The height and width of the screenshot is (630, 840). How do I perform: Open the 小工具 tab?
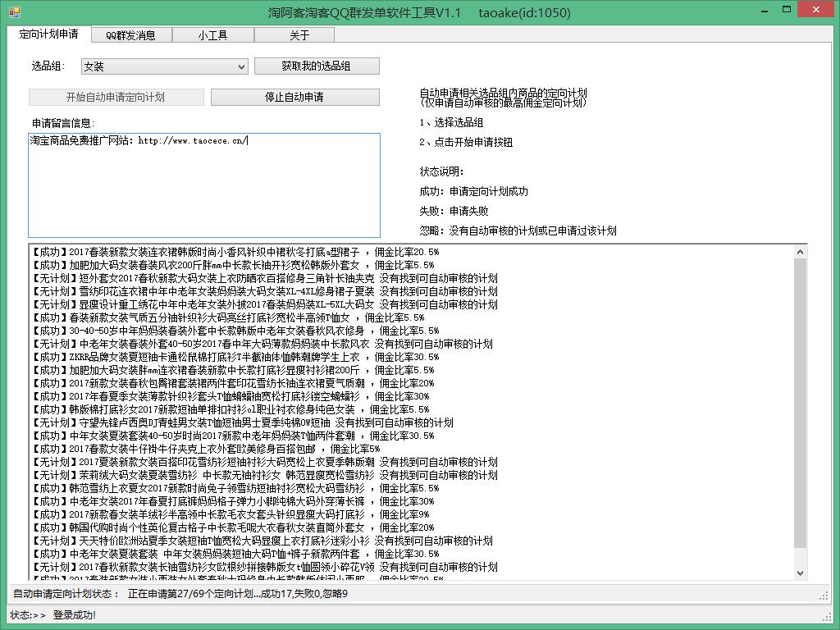pyautogui.click(x=213, y=35)
